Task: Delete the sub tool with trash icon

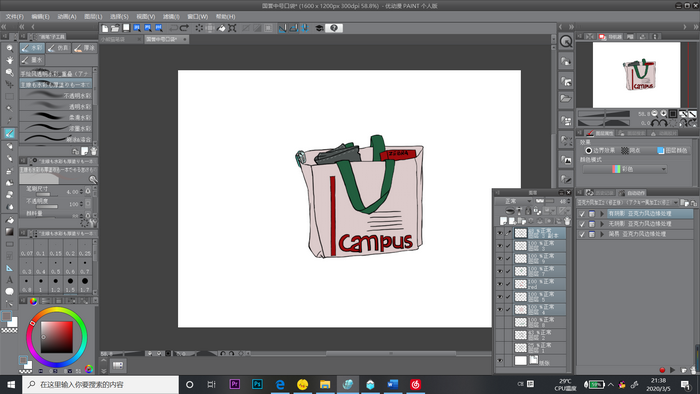Action: [x=94, y=151]
